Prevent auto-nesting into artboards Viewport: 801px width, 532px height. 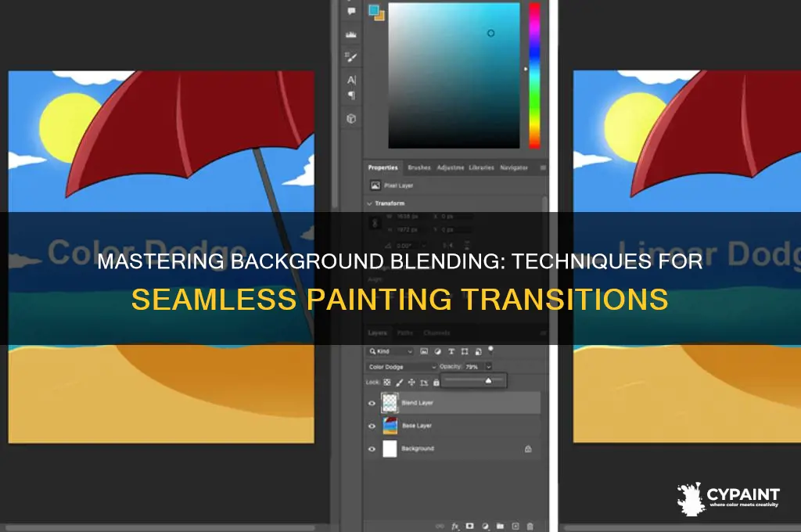click(424, 383)
